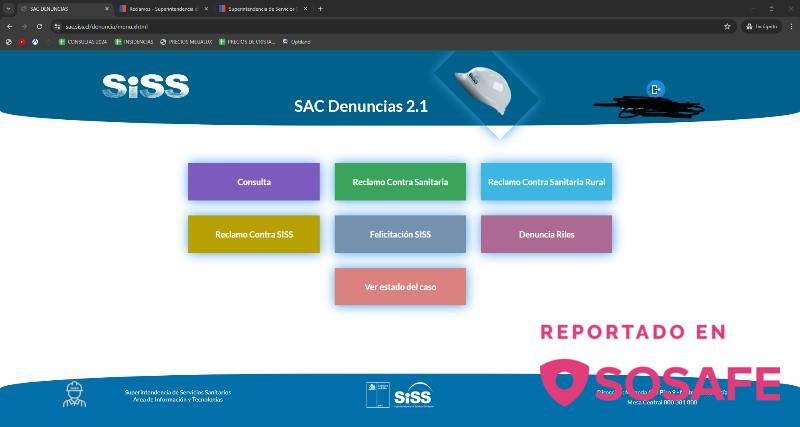Open the YouTube bookmark icon
The image size is (800, 427).
tap(22, 42)
